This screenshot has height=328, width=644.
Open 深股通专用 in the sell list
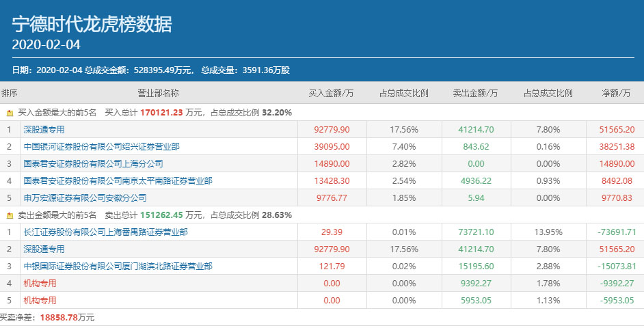tap(44, 249)
